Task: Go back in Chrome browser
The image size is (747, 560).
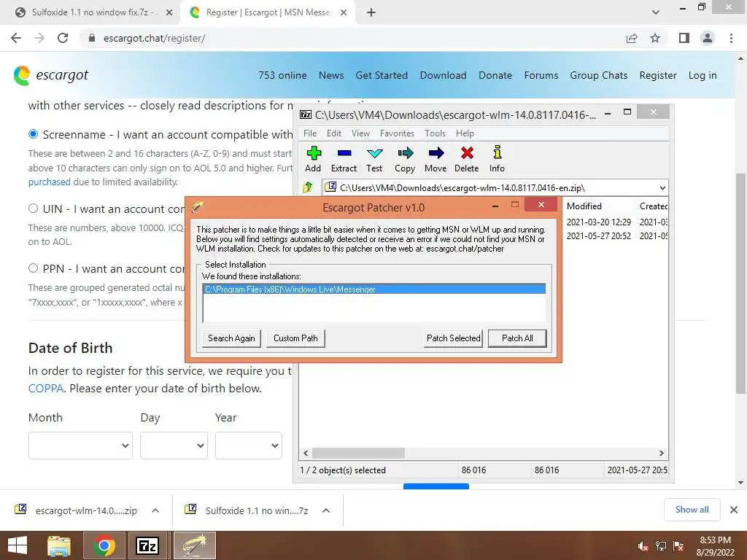Action: click(16, 38)
